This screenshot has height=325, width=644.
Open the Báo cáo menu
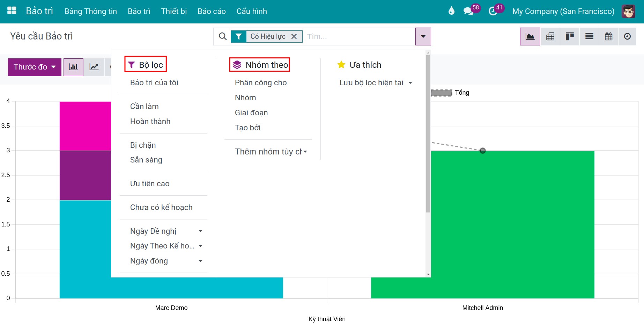(212, 11)
